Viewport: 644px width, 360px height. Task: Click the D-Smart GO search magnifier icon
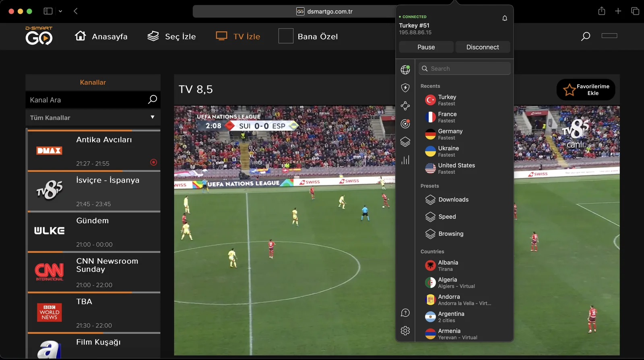click(x=586, y=36)
